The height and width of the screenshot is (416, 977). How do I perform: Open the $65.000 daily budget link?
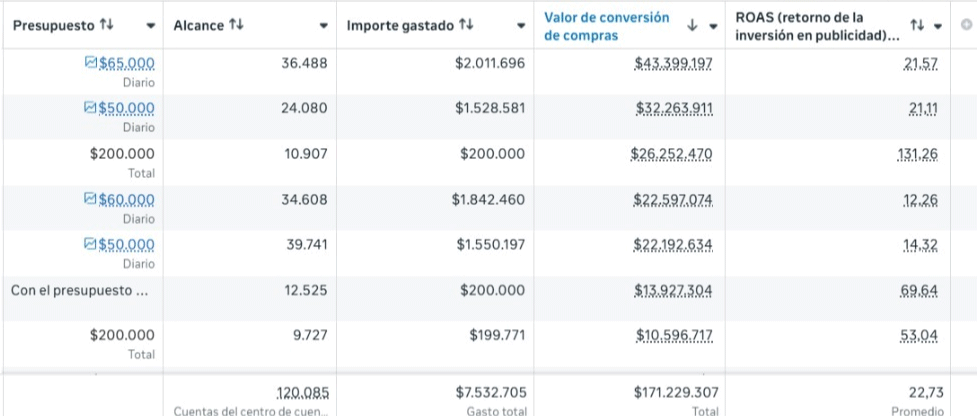(x=126, y=63)
